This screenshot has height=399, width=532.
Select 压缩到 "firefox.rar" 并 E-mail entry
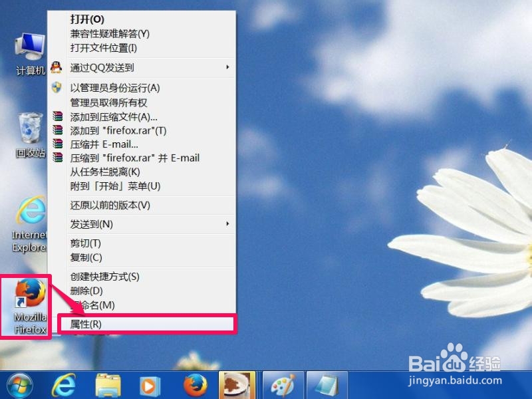[135, 158]
